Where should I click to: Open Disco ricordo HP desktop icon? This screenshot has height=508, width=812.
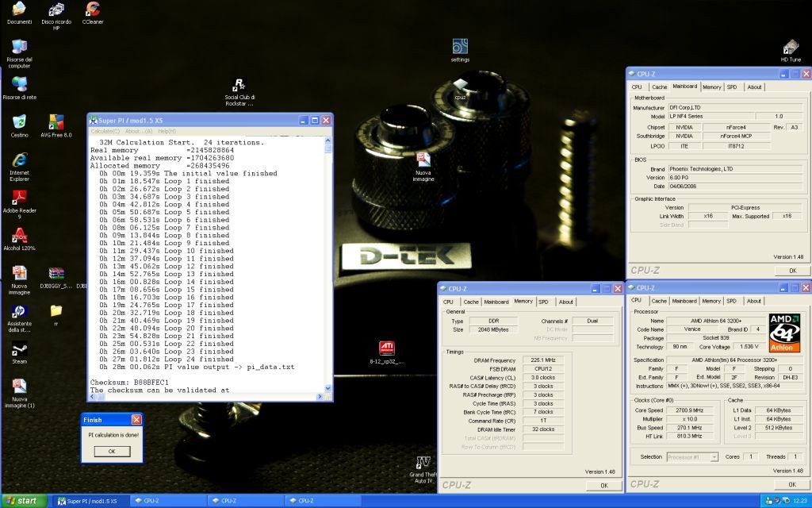pyautogui.click(x=56, y=16)
